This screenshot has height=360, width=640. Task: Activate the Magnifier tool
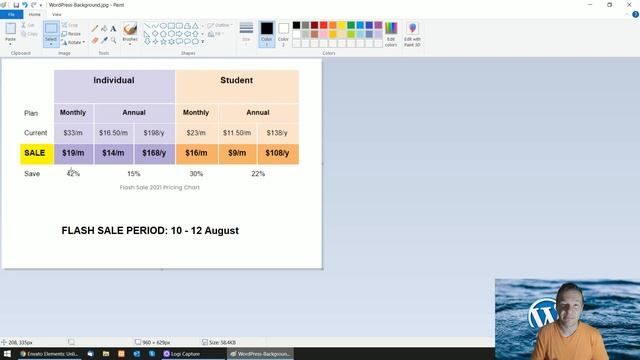coord(113,40)
